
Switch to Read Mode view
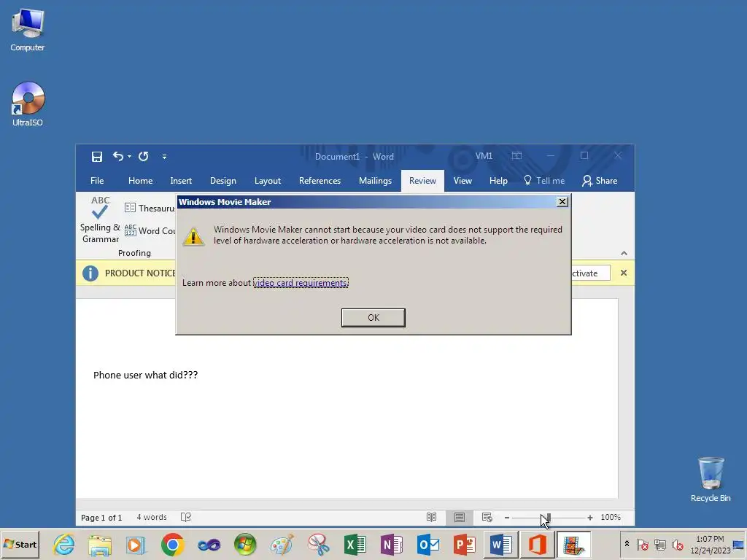coord(431,517)
